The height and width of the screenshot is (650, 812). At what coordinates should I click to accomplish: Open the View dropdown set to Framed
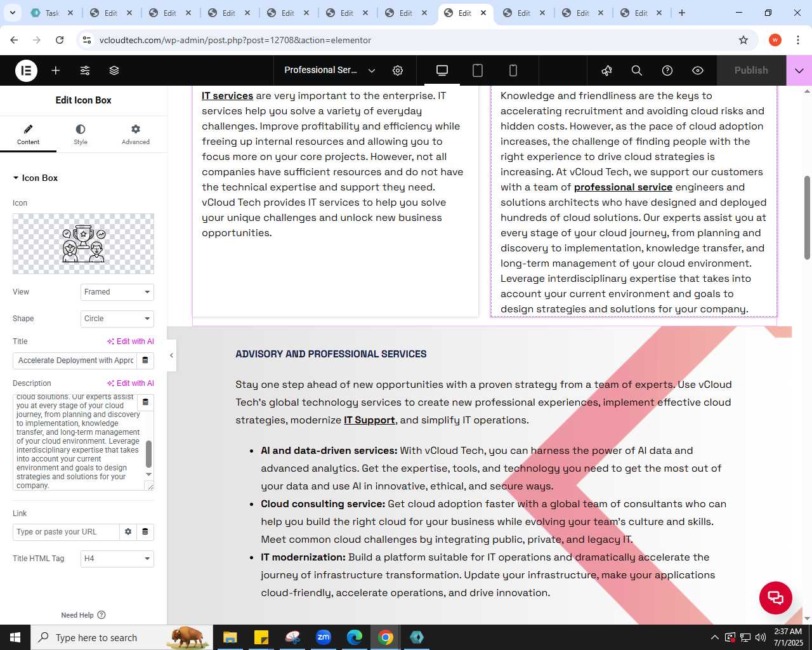pos(117,292)
